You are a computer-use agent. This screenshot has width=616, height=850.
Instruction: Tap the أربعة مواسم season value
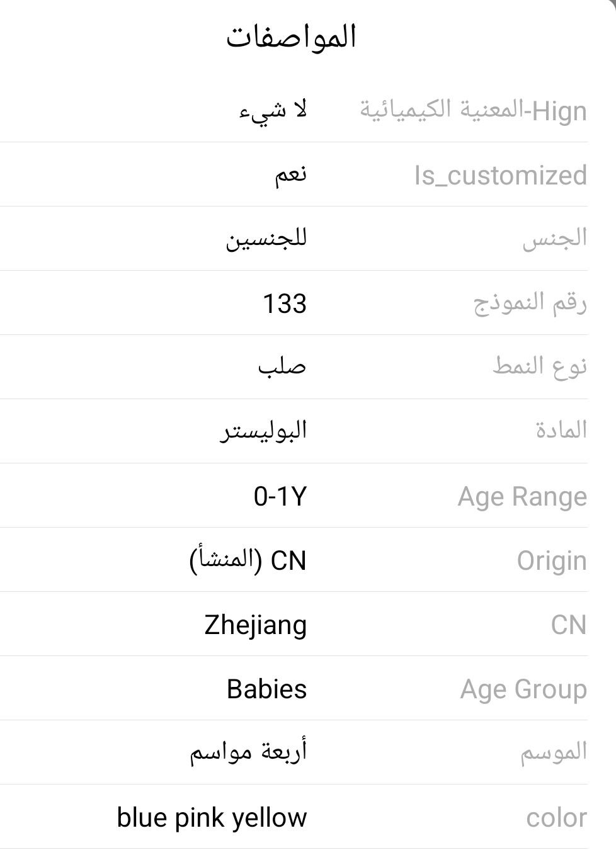[249, 752]
